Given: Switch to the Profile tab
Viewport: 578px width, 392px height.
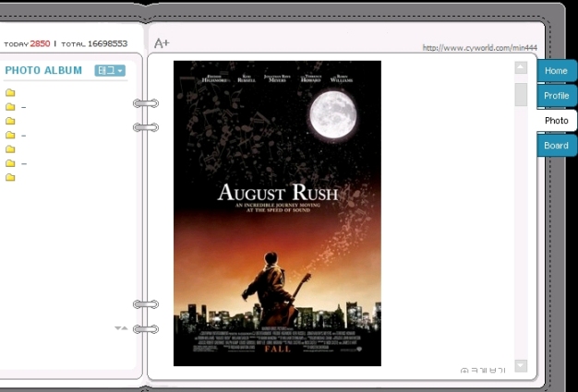Looking at the screenshot, I should point(556,96).
